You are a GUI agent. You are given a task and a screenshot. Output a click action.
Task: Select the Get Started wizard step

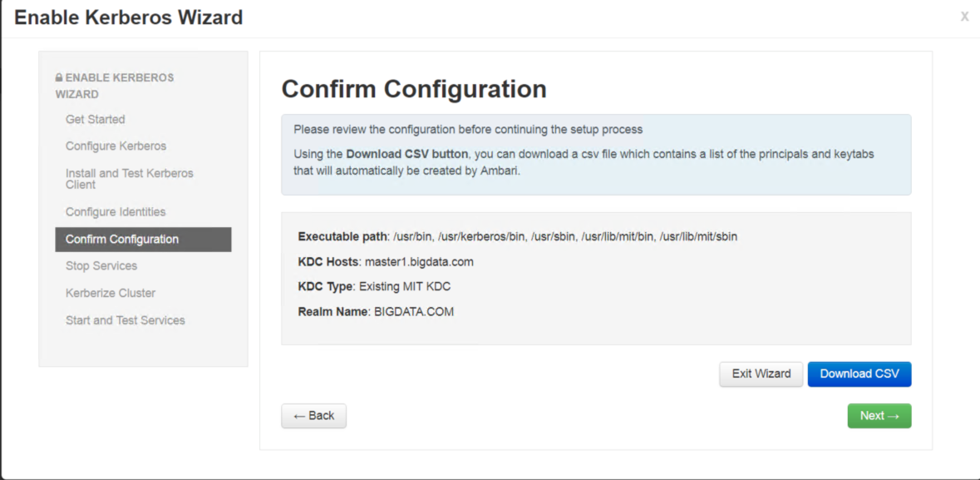[x=95, y=120]
